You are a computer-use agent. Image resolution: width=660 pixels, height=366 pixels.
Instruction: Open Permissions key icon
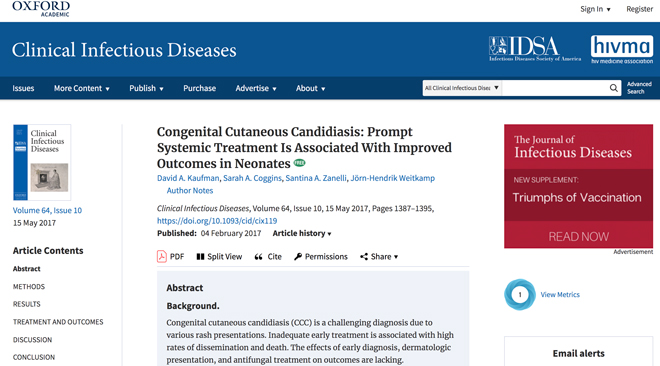click(x=298, y=257)
